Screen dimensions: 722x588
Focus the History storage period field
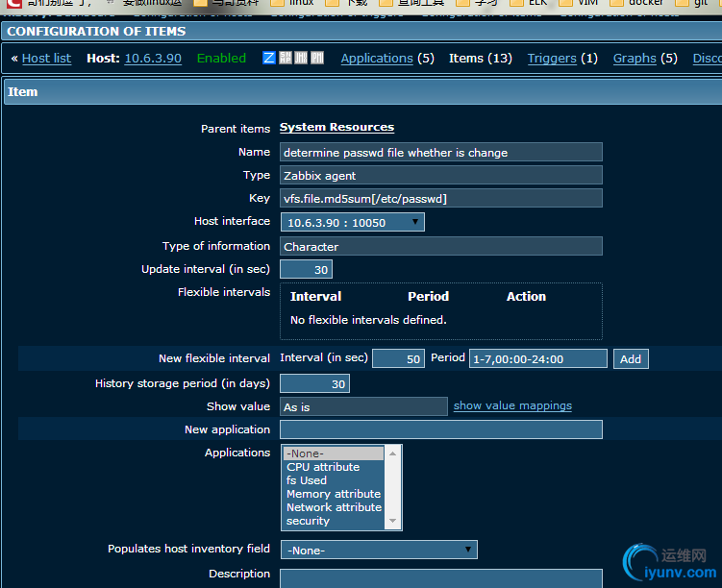click(314, 383)
